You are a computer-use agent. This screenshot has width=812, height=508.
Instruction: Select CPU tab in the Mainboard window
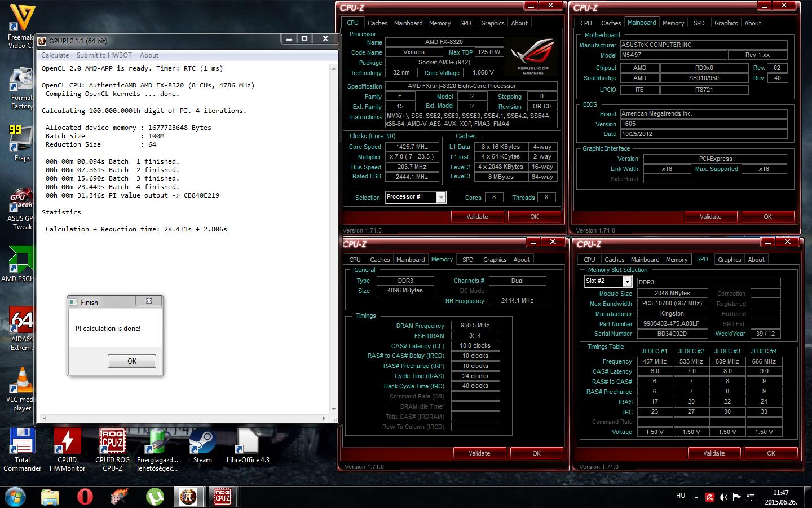tap(586, 23)
